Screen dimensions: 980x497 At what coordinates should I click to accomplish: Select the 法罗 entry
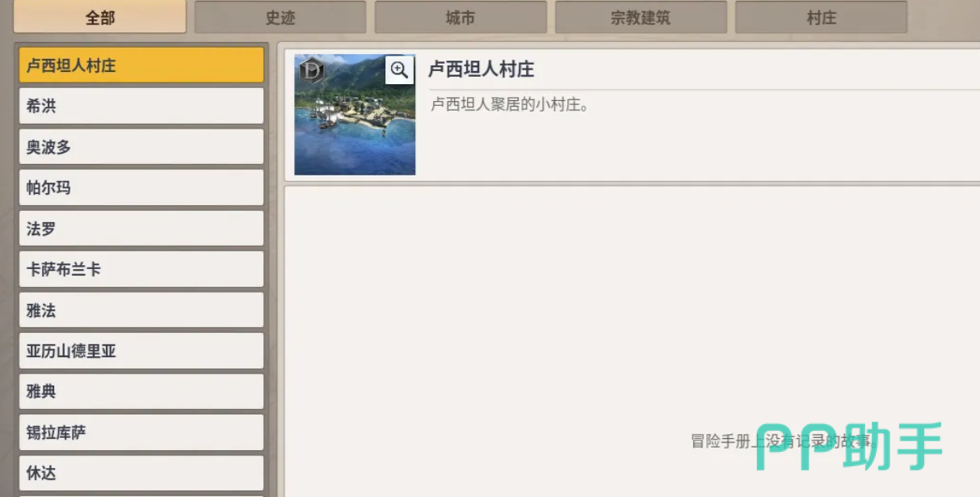click(x=141, y=229)
